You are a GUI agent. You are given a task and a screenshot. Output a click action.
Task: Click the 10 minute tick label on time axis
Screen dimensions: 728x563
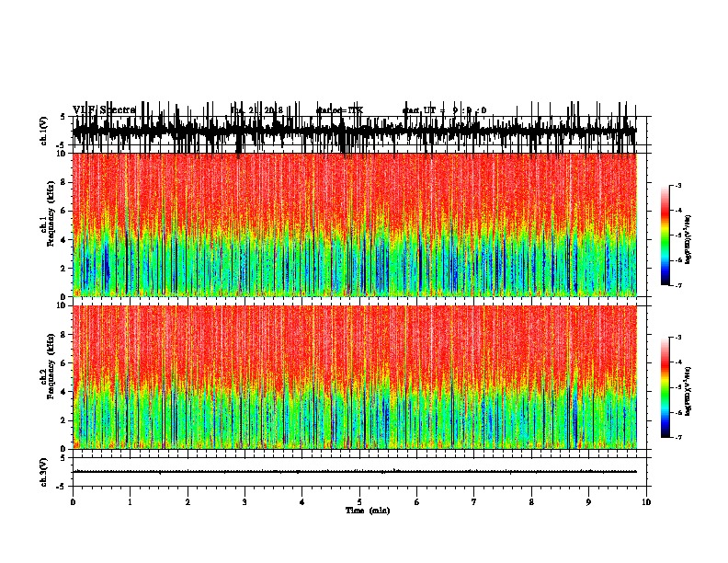[646, 502]
